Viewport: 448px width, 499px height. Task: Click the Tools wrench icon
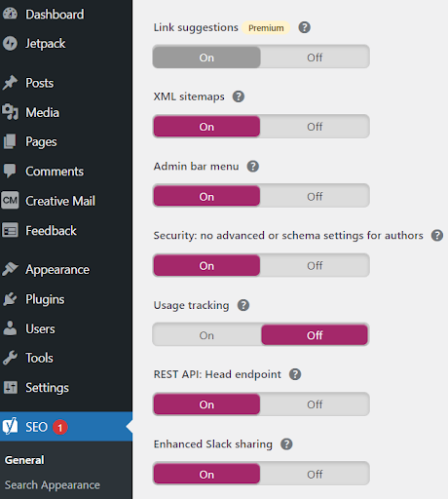coord(10,358)
